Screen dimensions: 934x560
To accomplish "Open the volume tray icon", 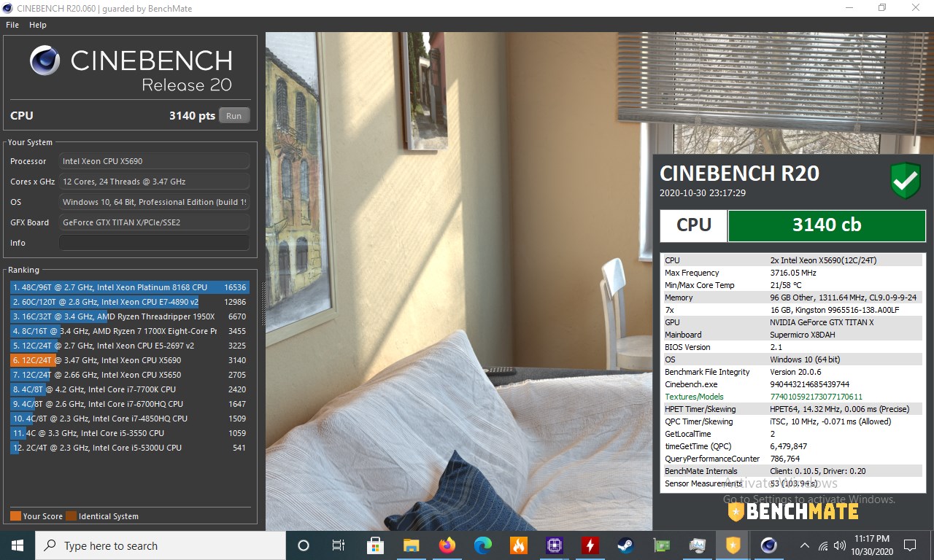I will pyautogui.click(x=840, y=545).
